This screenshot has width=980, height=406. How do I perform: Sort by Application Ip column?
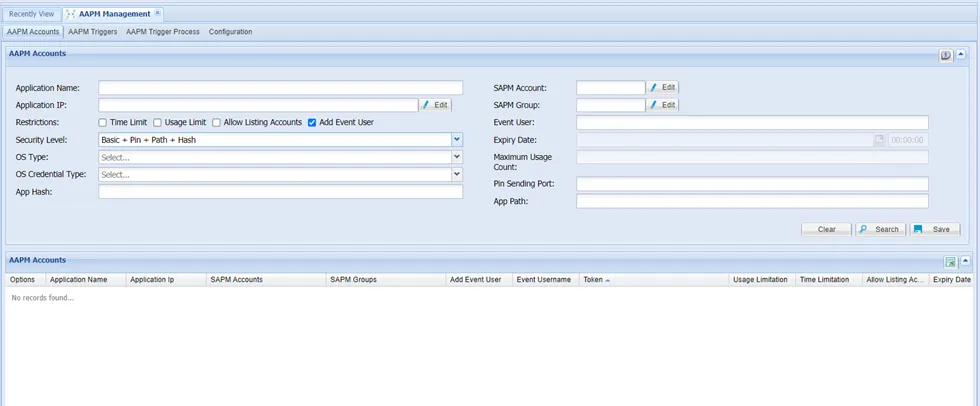pos(166,280)
